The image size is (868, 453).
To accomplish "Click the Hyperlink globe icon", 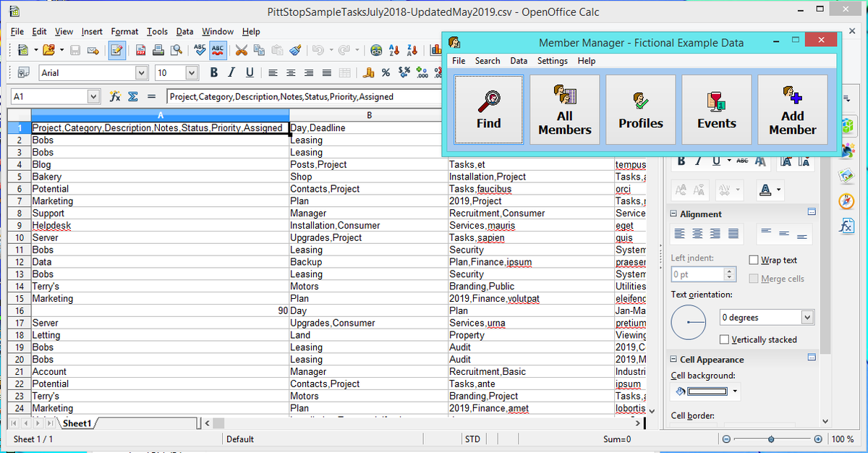I will tap(376, 50).
